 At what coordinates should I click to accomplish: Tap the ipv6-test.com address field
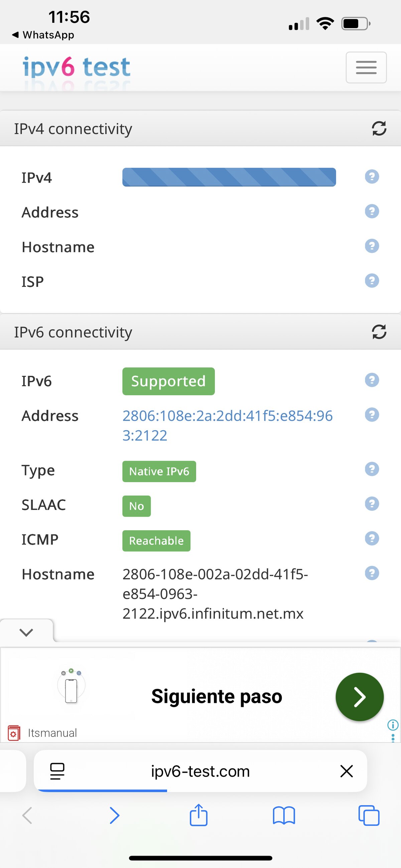(x=200, y=771)
